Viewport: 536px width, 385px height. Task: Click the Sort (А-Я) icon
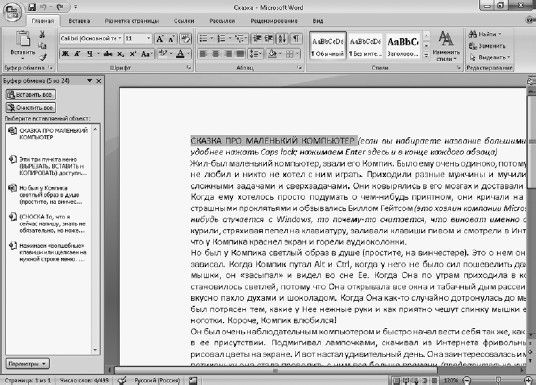point(282,38)
